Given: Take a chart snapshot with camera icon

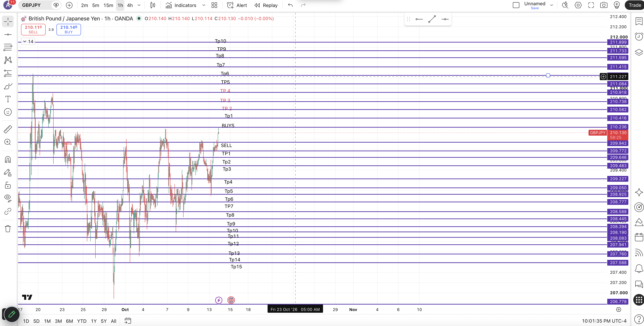Looking at the screenshot, I should click(604, 5).
